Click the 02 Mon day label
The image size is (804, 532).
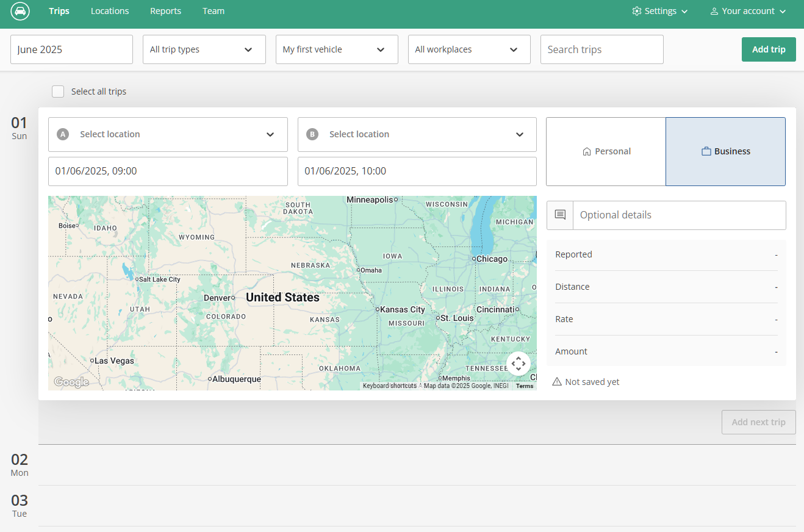pyautogui.click(x=20, y=465)
